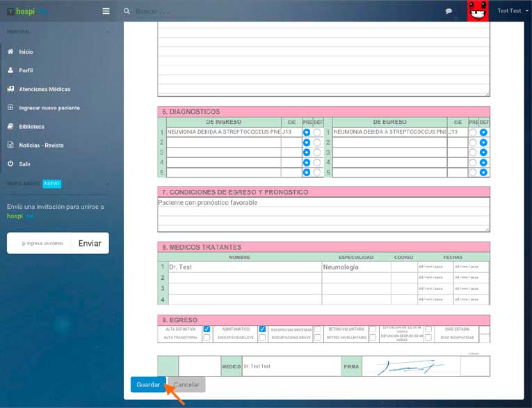Open Noticias - Revista menu item
The height and width of the screenshot is (408, 532).
click(41, 145)
